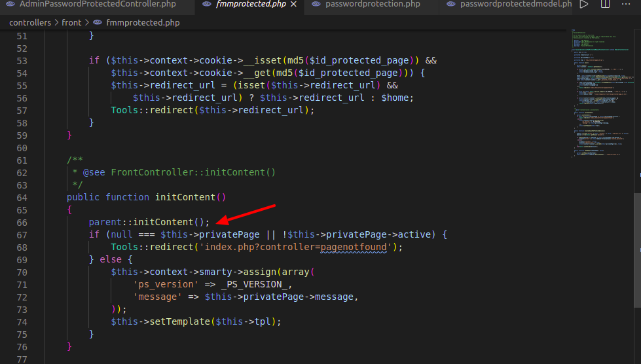Screen dimensions: 641x364
Task: Click line number 53 in gutter
Action: tap(22, 61)
